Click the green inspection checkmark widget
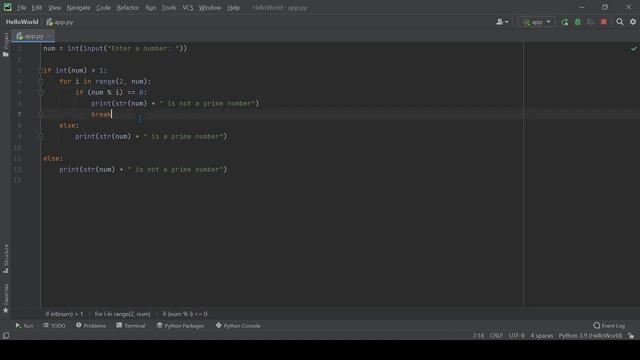The width and height of the screenshot is (640, 360). 633,49
